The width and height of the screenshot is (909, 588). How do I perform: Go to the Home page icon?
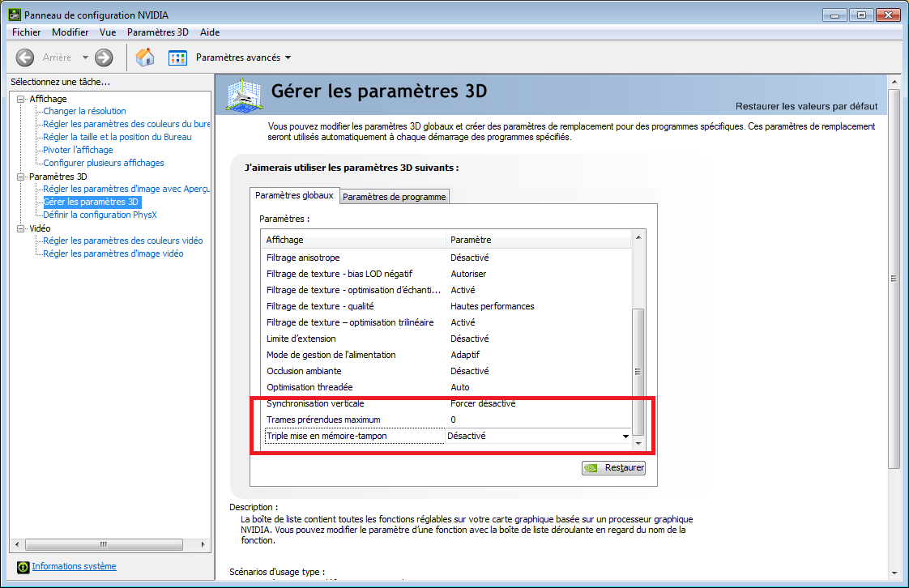145,58
